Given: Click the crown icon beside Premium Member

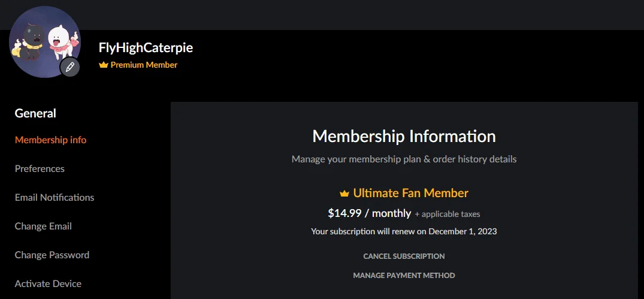Looking at the screenshot, I should tap(104, 65).
